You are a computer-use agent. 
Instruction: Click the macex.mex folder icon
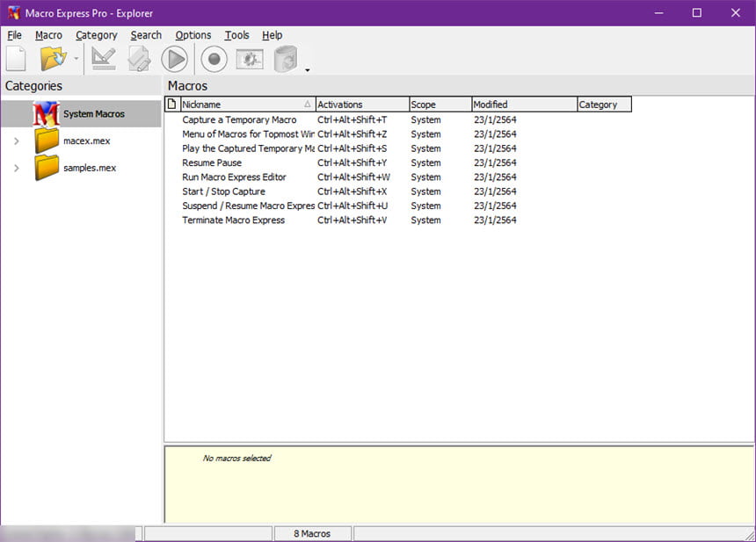47,141
